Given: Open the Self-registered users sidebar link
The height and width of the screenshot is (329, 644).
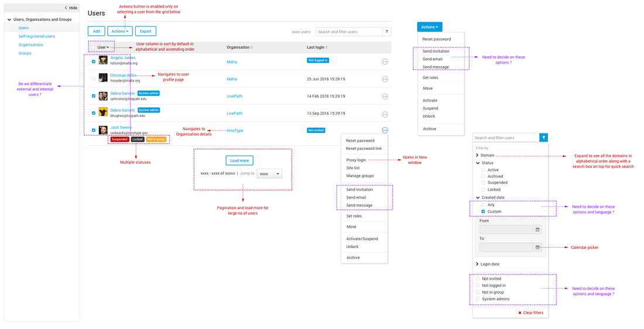Looking at the screenshot, I should click(x=37, y=36).
